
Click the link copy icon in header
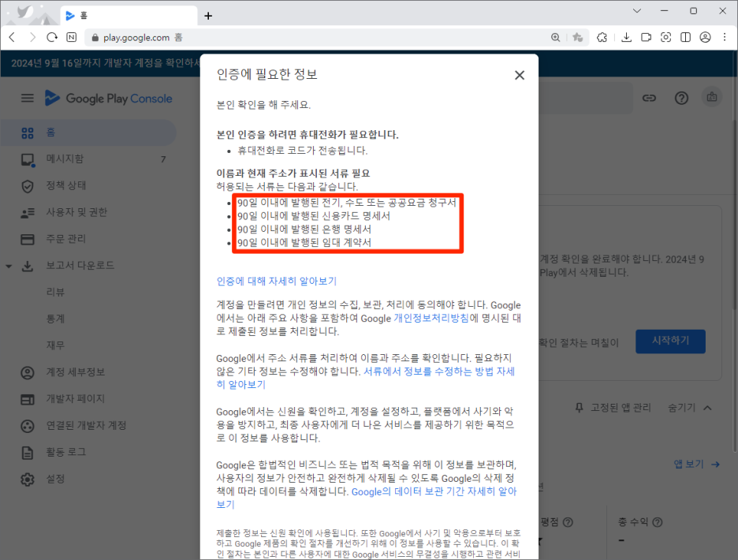pyautogui.click(x=649, y=98)
